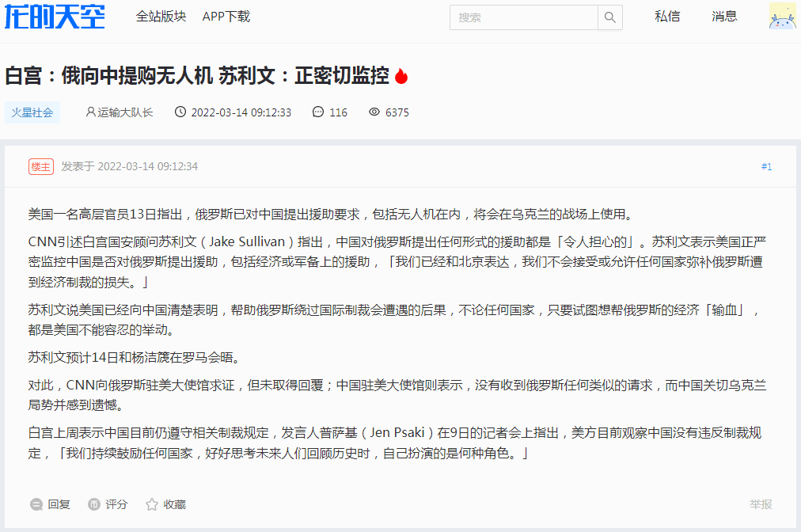Click the 楼主 badge
Viewport: 801px width, 532px height.
(41, 166)
